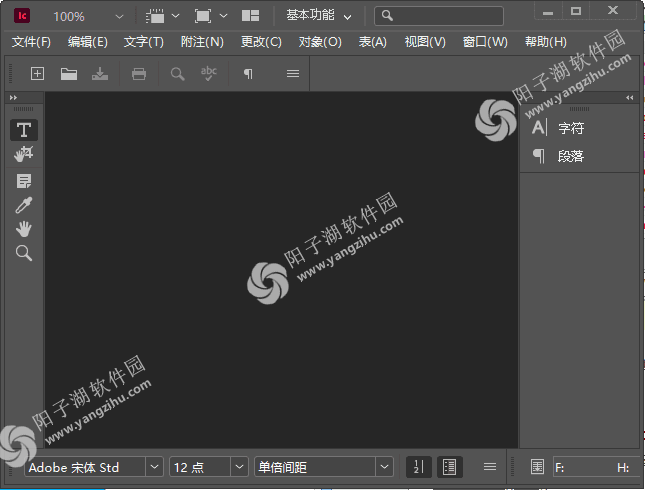Open the 单倍间距 line spacing dropdown
This screenshot has width=645, height=490.
click(x=384, y=467)
